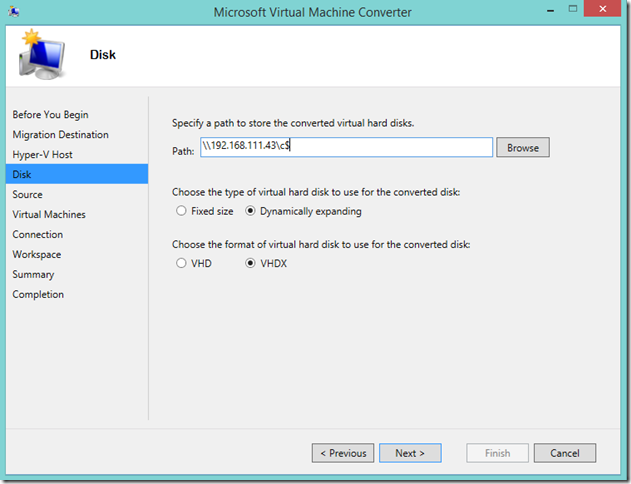Close the Virtual Machine Converter window
631x484 pixels.
pos(602,9)
